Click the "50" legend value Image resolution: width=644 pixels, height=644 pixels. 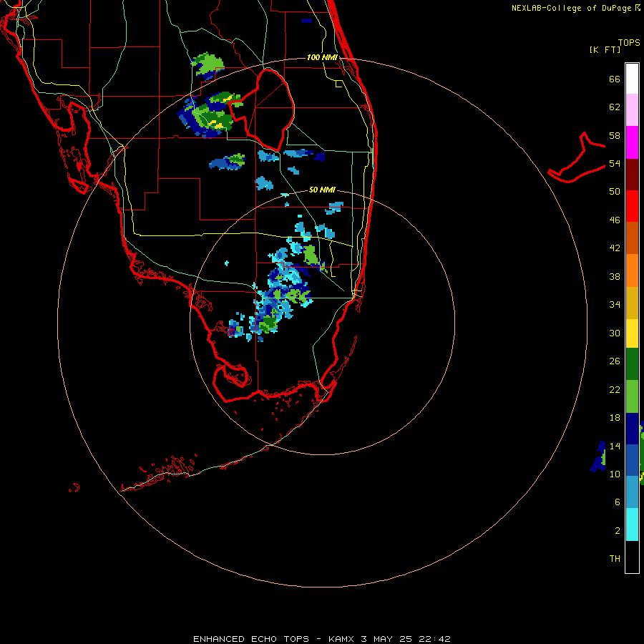pos(615,191)
